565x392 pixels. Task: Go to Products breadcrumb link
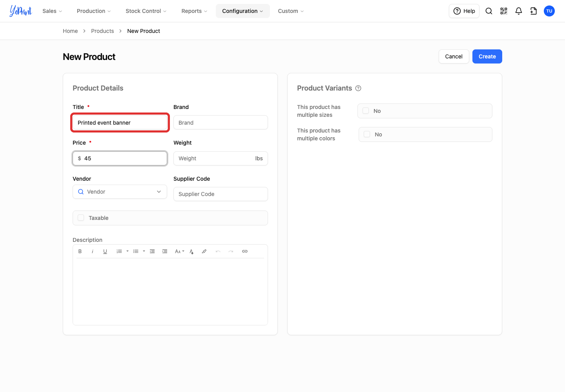[x=102, y=31]
